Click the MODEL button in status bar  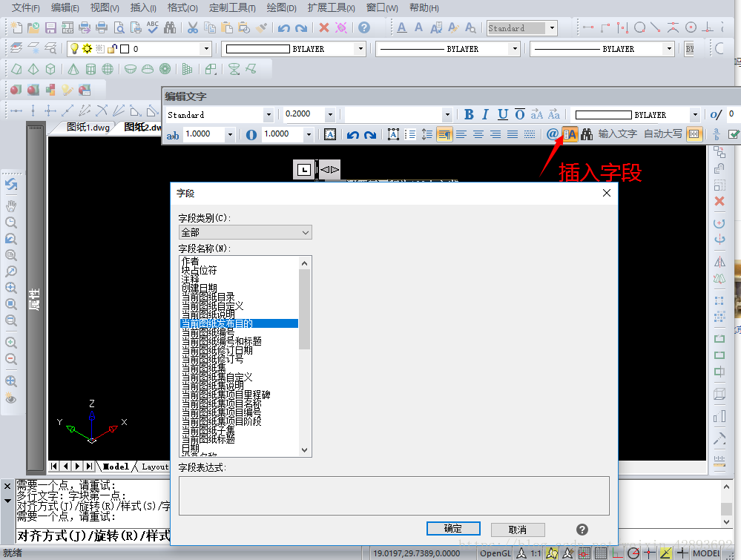tap(706, 553)
